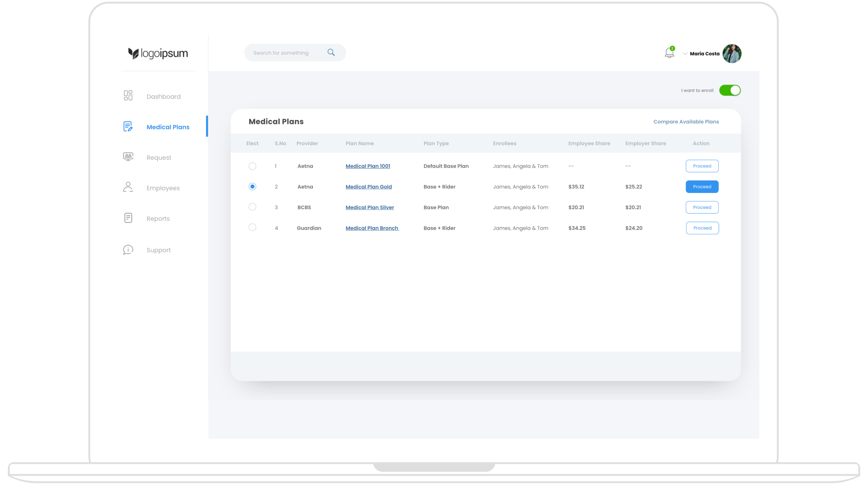Click the search magnifier icon

point(331,53)
